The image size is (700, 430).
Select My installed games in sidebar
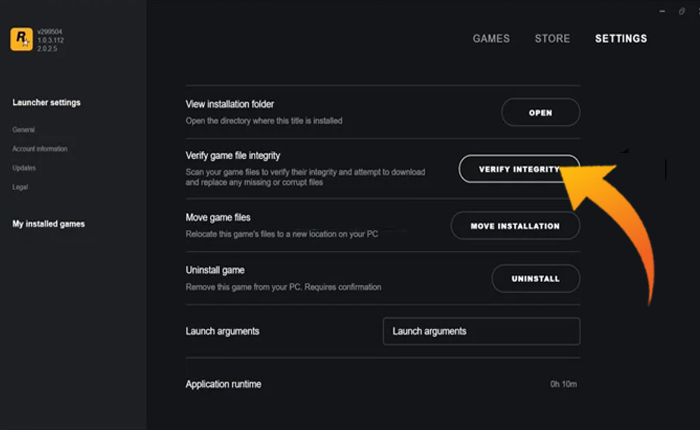[x=48, y=224]
